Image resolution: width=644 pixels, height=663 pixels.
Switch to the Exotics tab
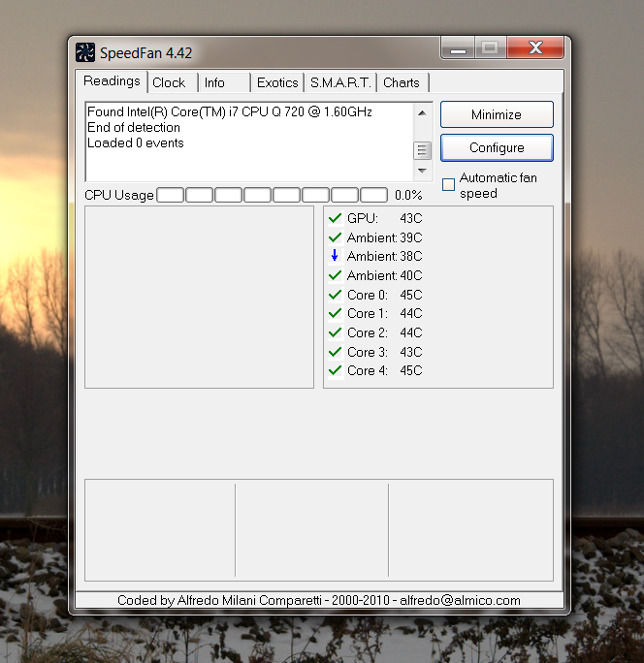tap(277, 82)
